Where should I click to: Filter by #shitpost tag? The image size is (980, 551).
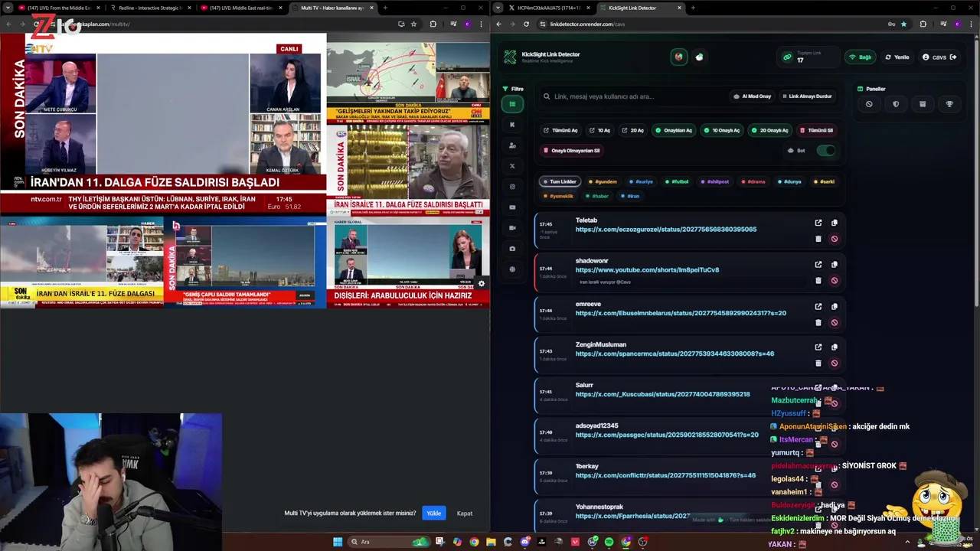(715, 182)
